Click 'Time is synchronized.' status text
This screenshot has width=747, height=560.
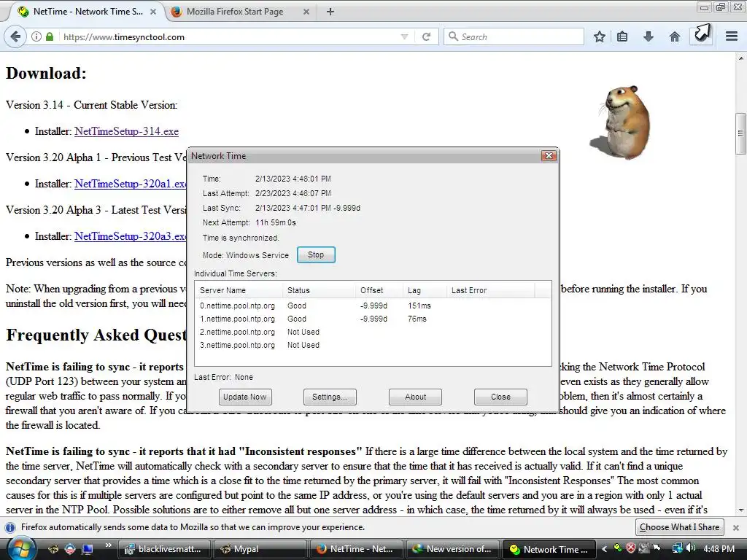point(241,238)
